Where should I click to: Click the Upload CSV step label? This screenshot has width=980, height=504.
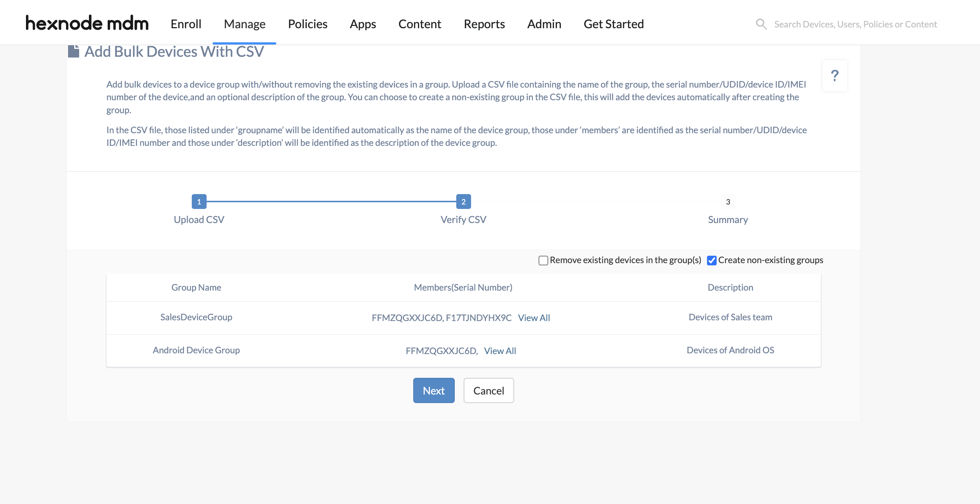(199, 220)
